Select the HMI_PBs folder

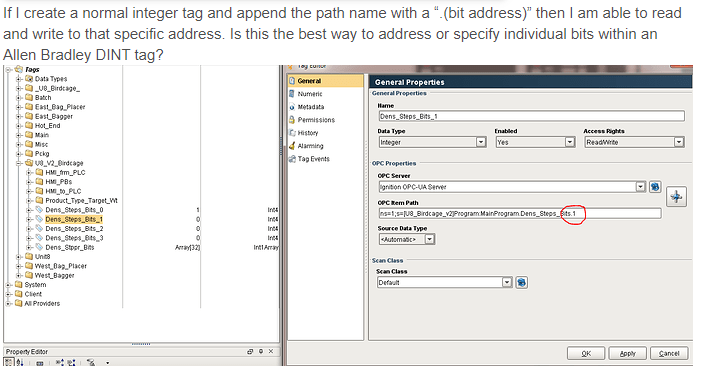point(59,182)
